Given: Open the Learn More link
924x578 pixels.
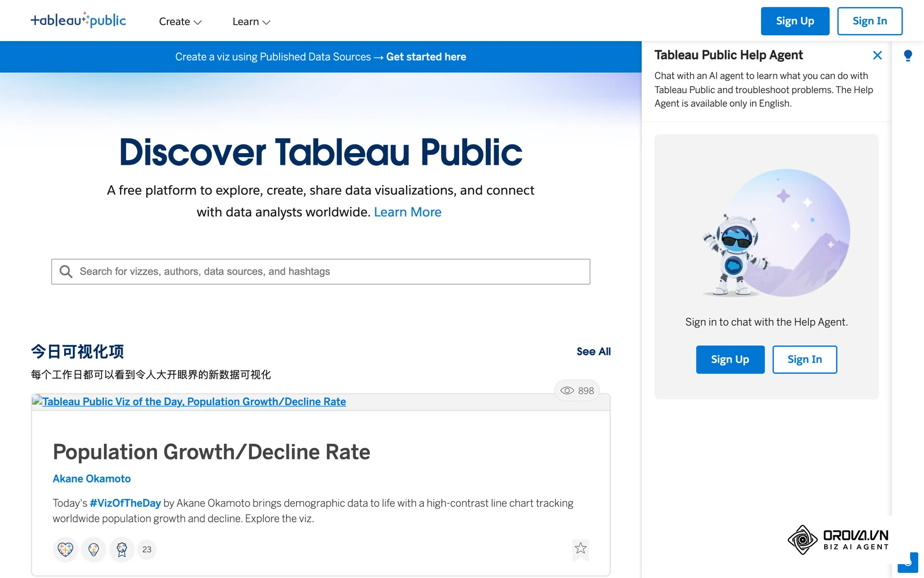Looking at the screenshot, I should pos(408,212).
